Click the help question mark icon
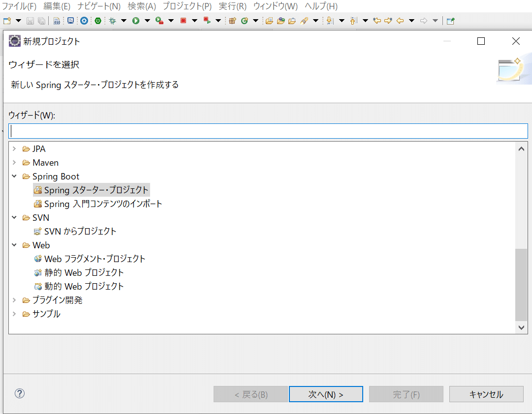Screen dimensions: 532x414 pyautogui.click(x=20, y=393)
